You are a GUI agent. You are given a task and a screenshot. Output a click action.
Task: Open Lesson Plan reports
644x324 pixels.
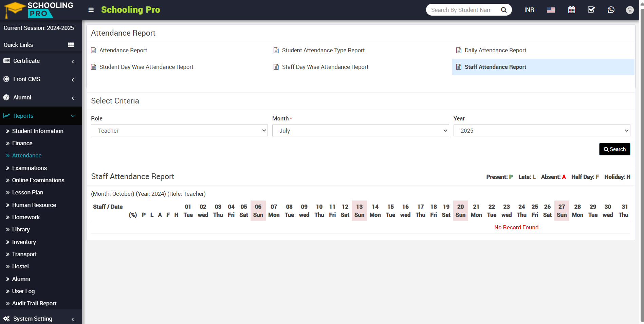click(28, 192)
